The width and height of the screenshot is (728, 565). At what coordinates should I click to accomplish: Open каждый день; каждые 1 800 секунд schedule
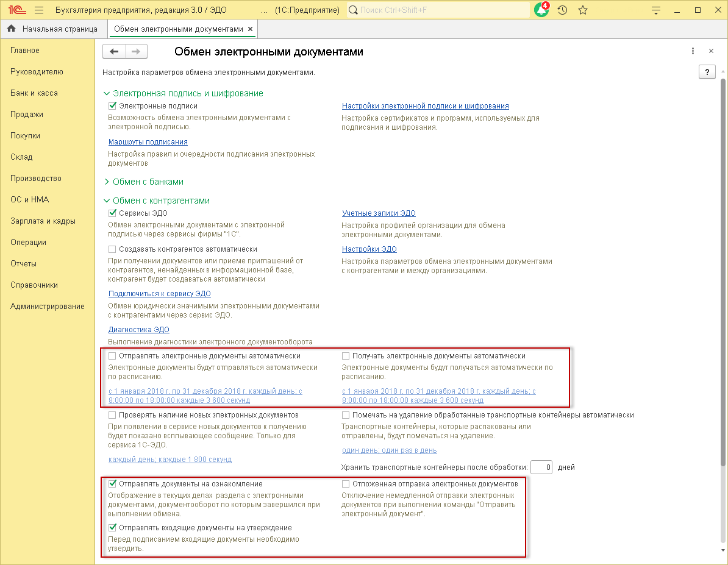click(170, 459)
